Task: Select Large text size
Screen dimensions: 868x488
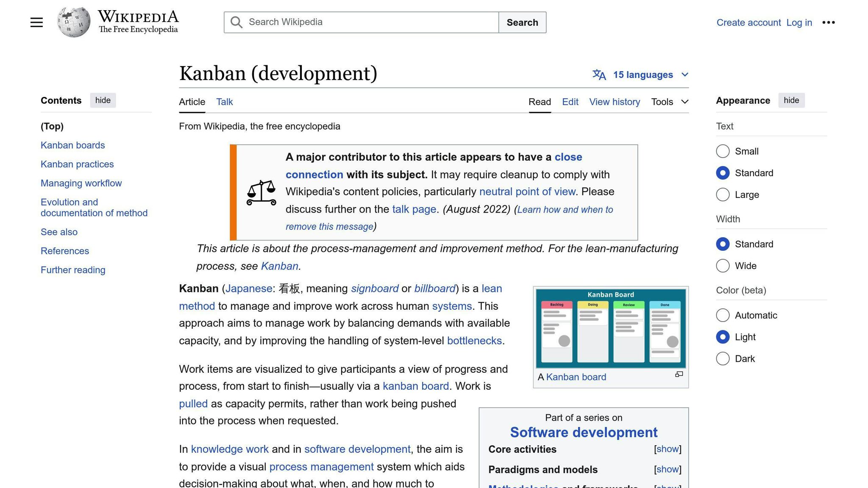Action: click(723, 194)
